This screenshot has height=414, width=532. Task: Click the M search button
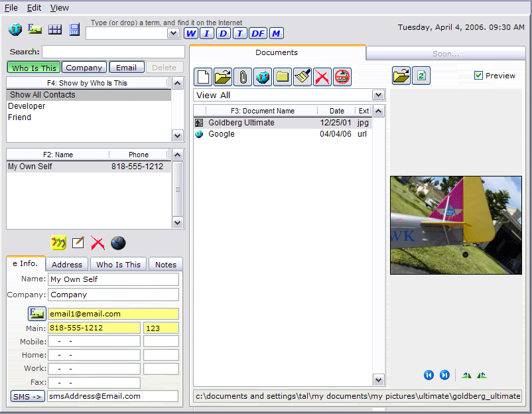coord(277,33)
